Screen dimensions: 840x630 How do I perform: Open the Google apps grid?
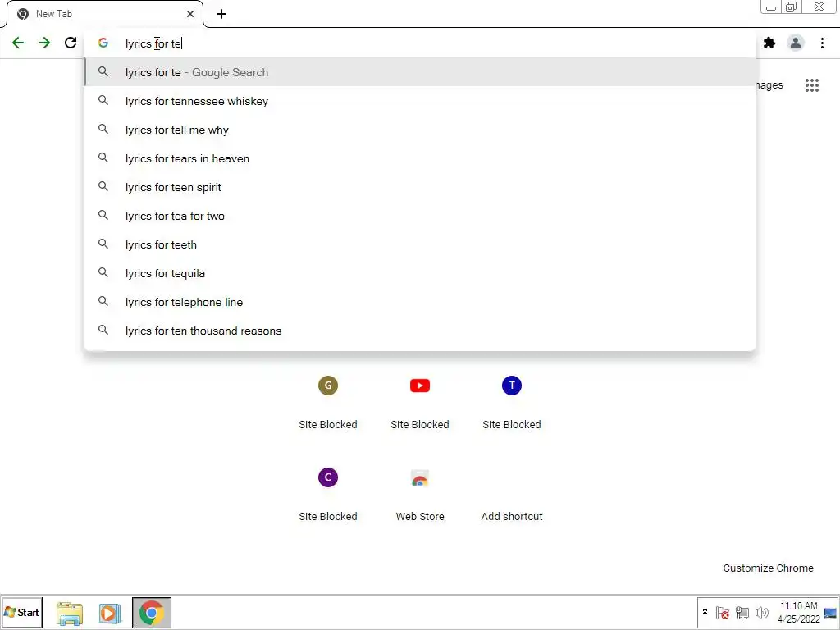(811, 85)
